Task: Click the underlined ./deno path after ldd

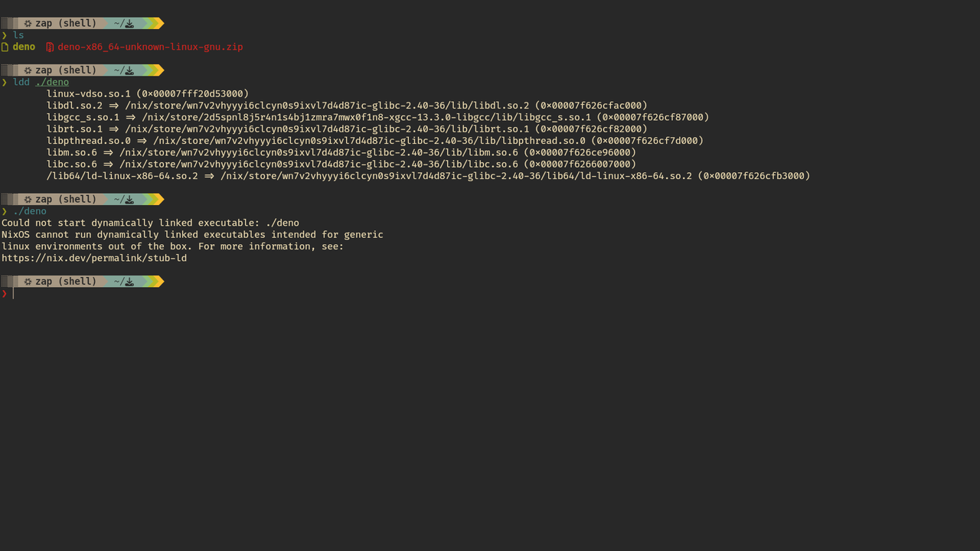Action: 52,82
